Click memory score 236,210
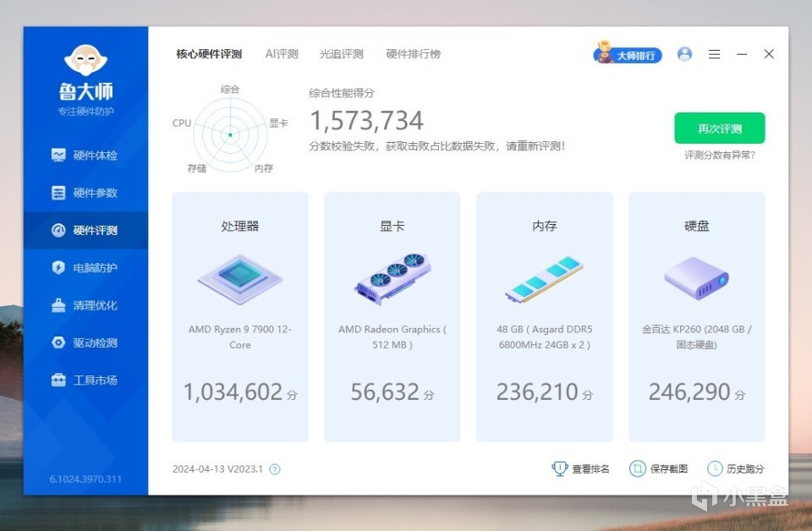Image resolution: width=812 pixels, height=531 pixels. (537, 391)
